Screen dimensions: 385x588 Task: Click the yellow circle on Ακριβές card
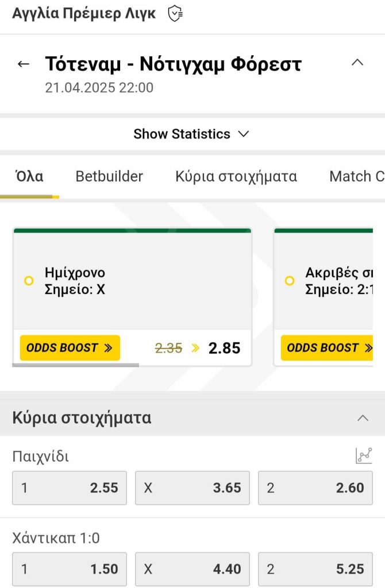290,281
